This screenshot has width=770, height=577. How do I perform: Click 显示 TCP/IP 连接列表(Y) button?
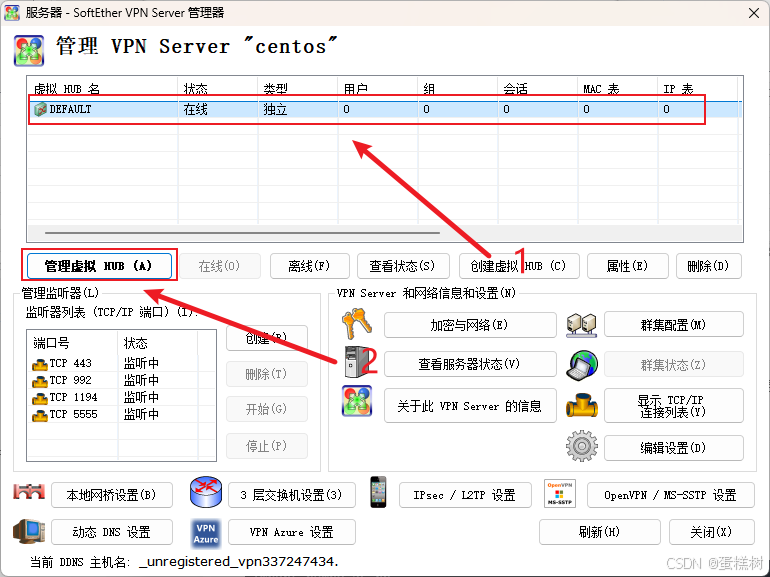click(x=674, y=406)
